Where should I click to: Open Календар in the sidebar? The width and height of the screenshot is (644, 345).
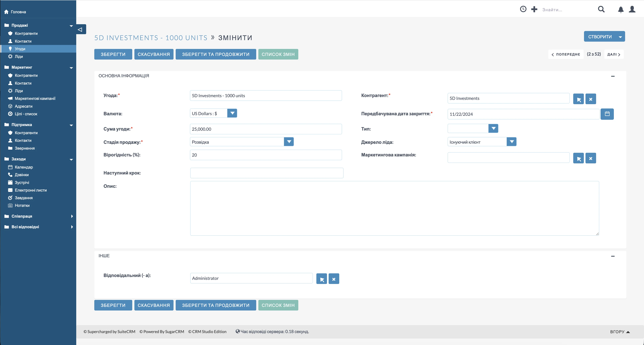[24, 167]
